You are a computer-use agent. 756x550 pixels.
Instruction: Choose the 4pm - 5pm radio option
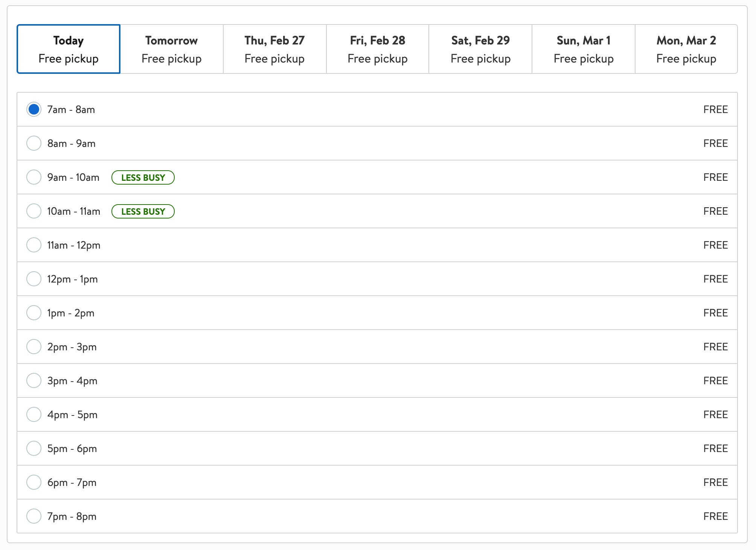(34, 415)
